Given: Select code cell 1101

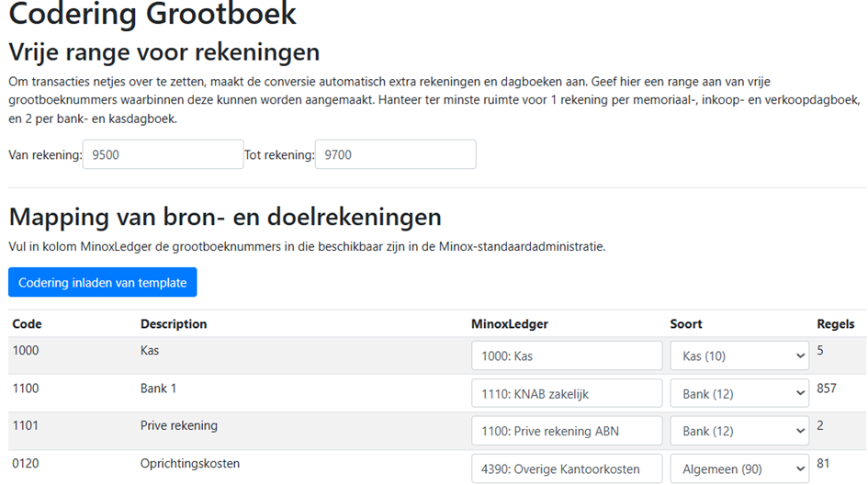Looking at the screenshot, I should (26, 425).
